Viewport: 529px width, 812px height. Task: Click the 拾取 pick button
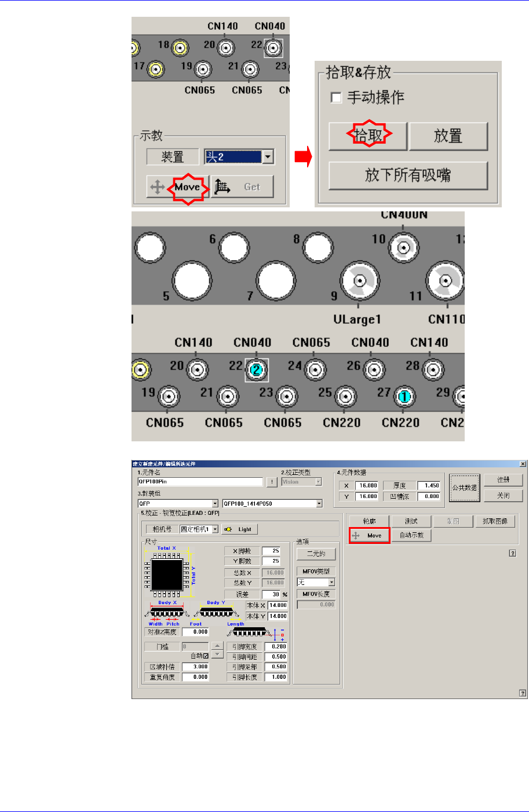[x=369, y=136]
